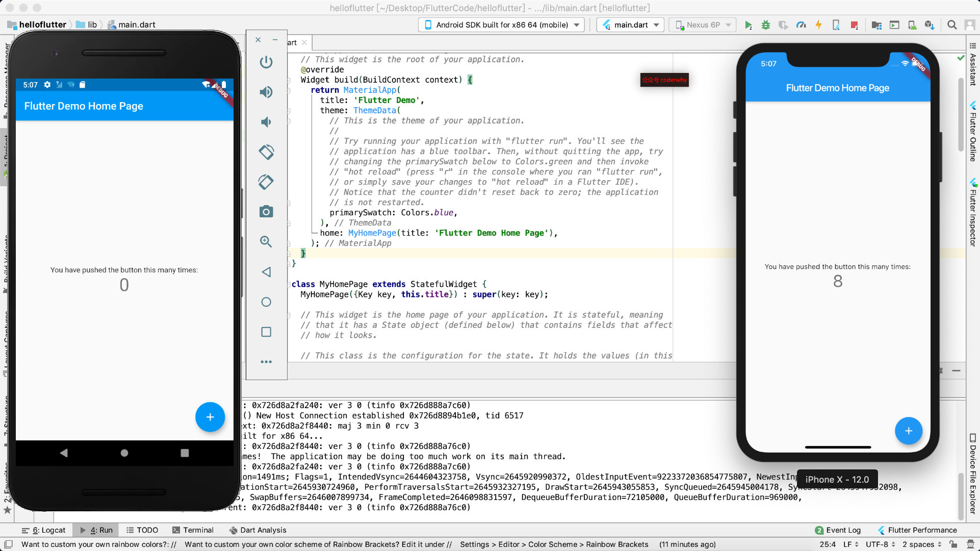
Task: Start debugging with the green bug icon
Action: pos(765,25)
